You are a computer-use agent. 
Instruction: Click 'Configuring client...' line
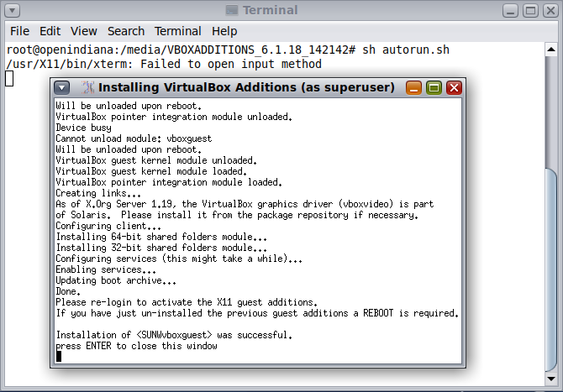coord(108,226)
